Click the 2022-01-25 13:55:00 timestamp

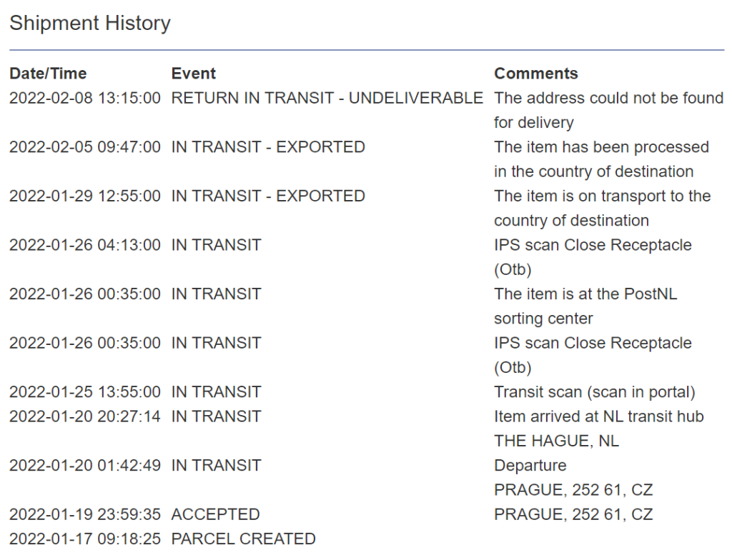[85, 392]
